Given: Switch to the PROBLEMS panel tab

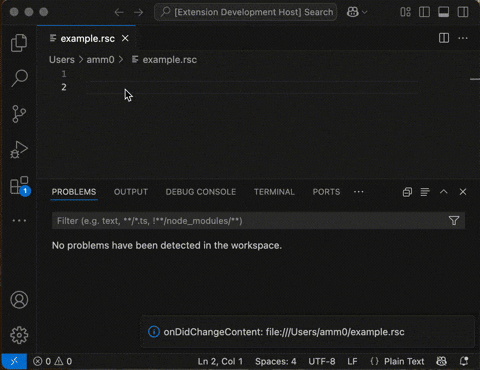Looking at the screenshot, I should click(x=74, y=192).
